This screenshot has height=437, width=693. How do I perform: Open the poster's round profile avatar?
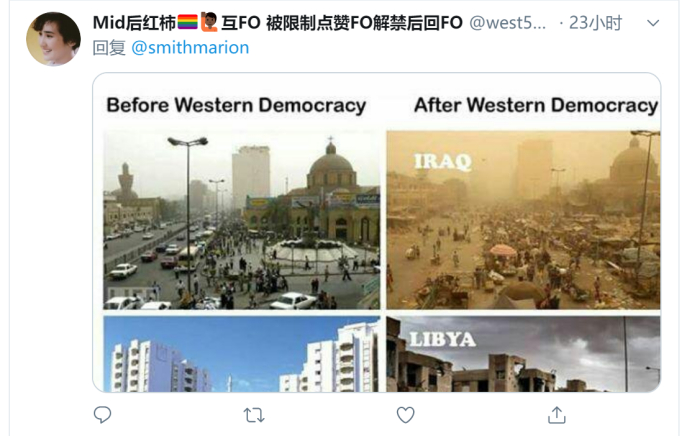tap(53, 39)
